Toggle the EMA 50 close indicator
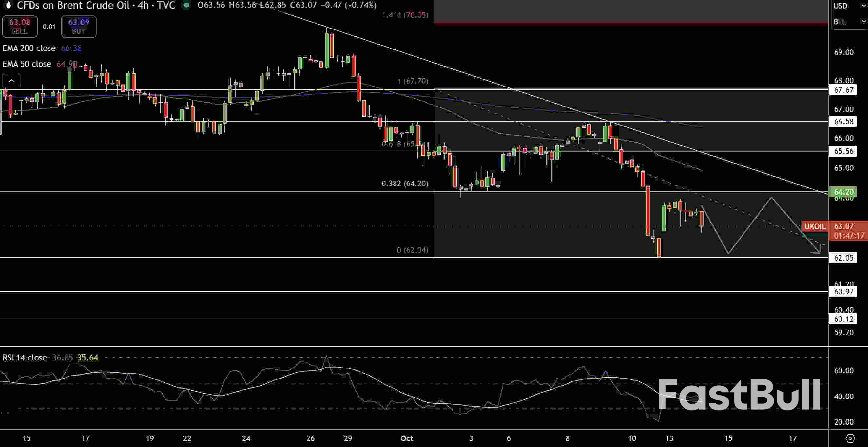 click(26, 64)
